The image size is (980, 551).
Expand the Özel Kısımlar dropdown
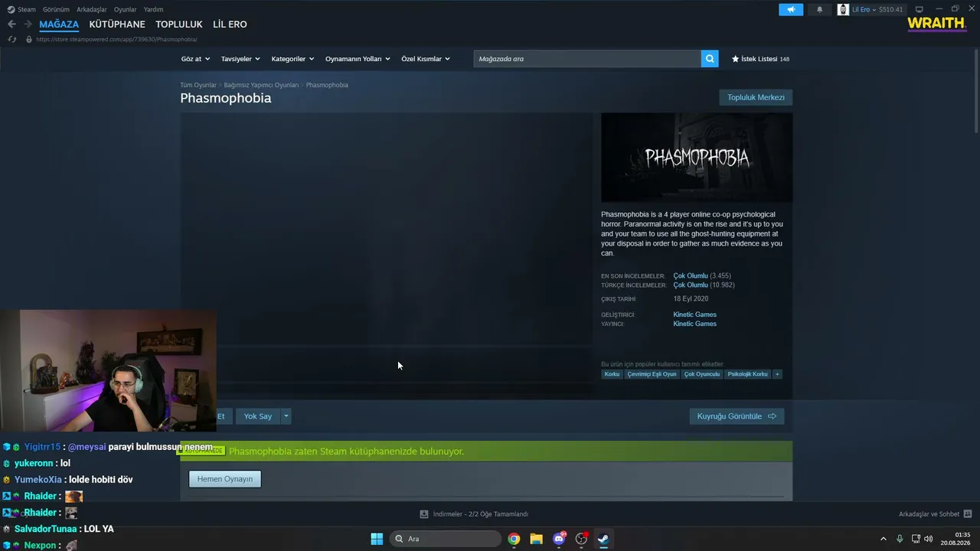pyautogui.click(x=426, y=59)
